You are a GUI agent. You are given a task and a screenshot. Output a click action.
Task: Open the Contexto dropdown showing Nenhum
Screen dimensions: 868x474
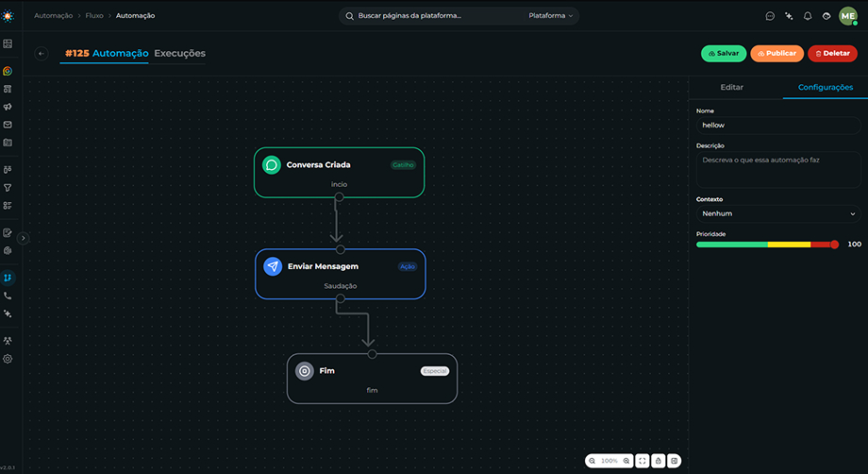[x=777, y=213]
